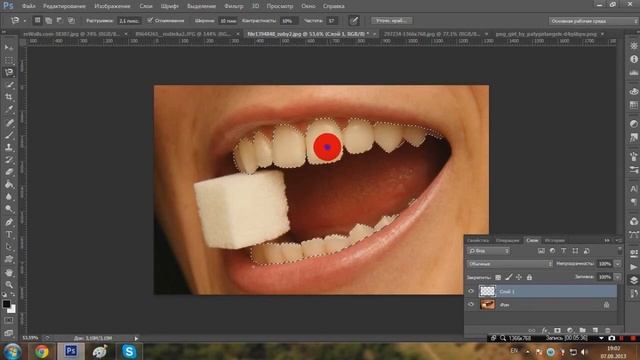Click the Растушевка feather input field
Screen dimensions: 640x360
[x=129, y=20]
